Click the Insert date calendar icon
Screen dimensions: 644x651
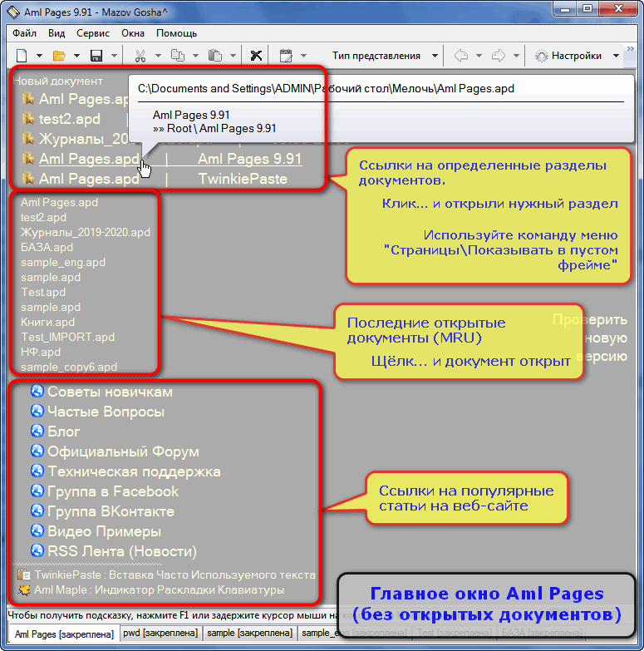point(286,55)
